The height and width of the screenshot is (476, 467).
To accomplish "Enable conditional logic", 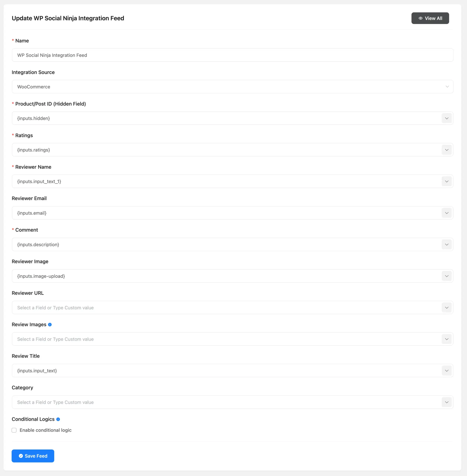I will pos(14,430).
